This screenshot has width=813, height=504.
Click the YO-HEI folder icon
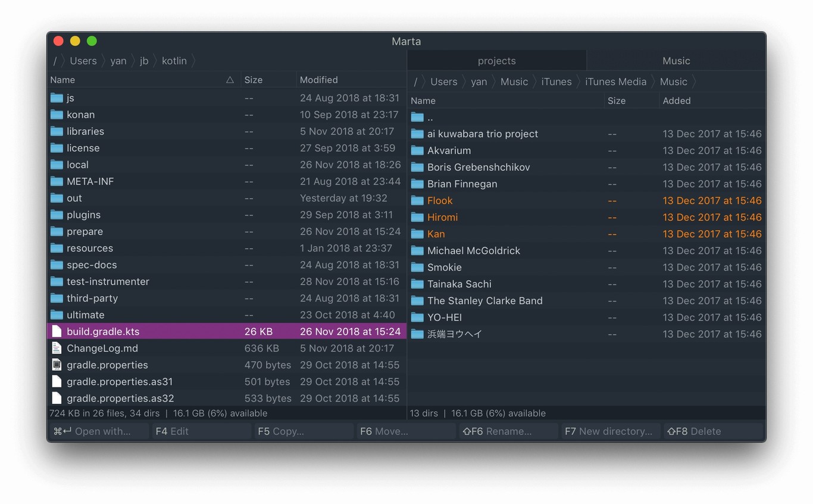tap(417, 317)
